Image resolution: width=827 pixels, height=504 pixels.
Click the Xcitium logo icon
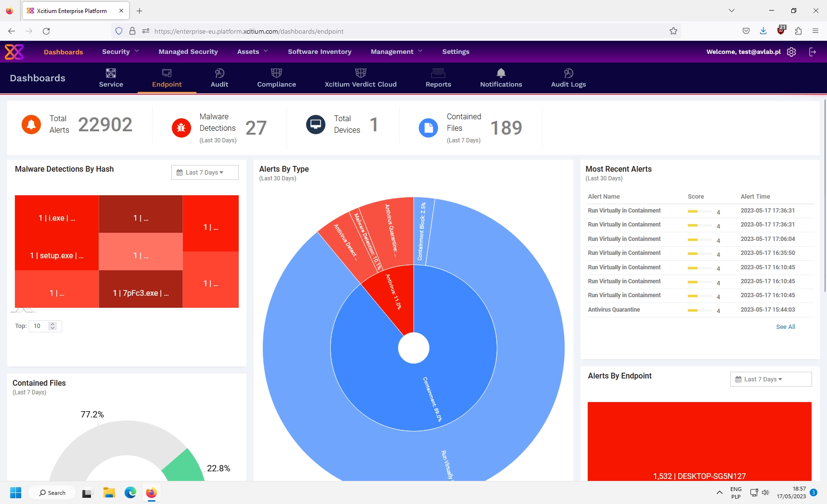14,51
